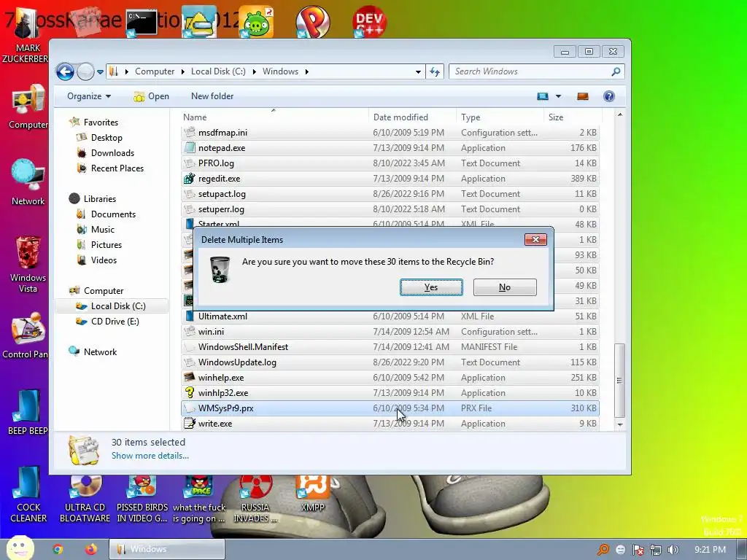This screenshot has width=747, height=560.
Task: Open the XMPP desktop icon
Action: (x=312, y=494)
